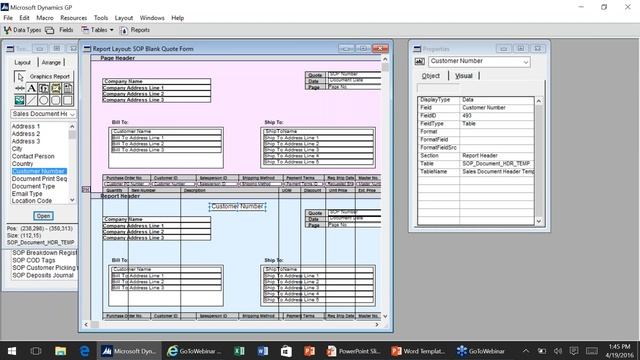Show hidden system tray icons
This screenshot has width=640, height=360.
tap(526, 351)
